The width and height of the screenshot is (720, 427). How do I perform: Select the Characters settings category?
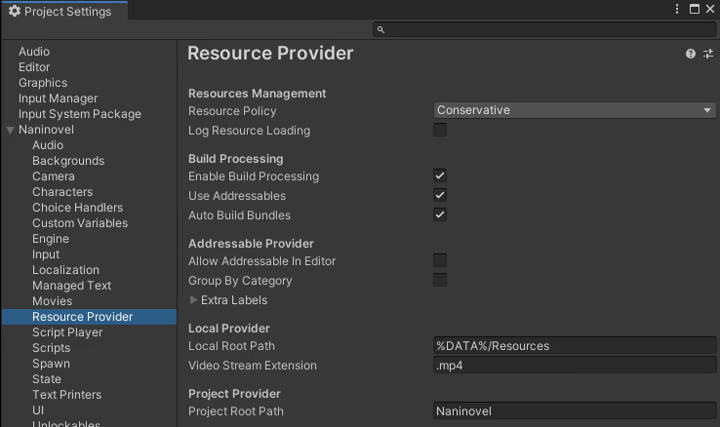tap(62, 192)
